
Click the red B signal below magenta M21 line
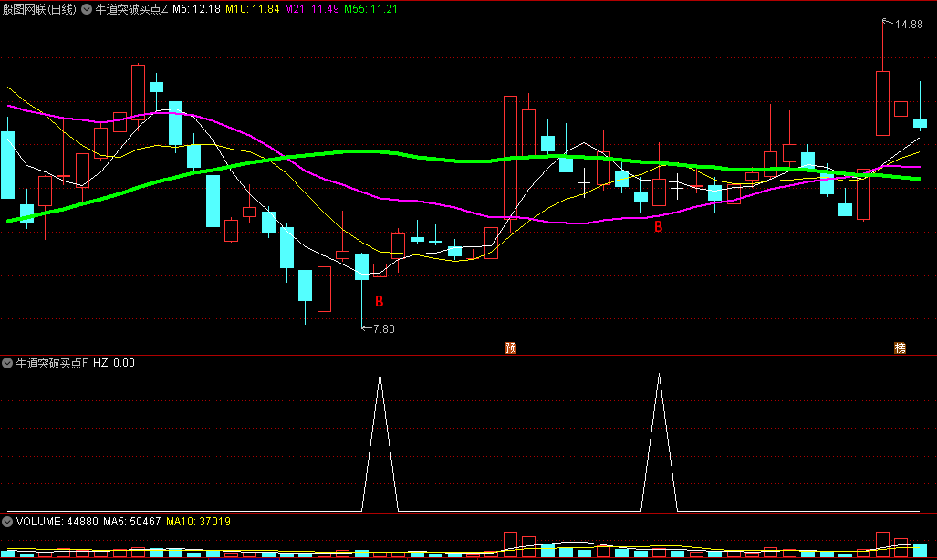tap(658, 226)
